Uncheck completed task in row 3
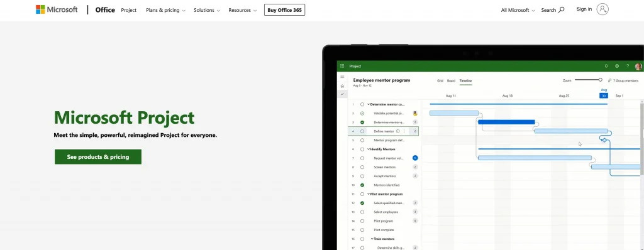The width and height of the screenshot is (644, 250). coord(362,122)
